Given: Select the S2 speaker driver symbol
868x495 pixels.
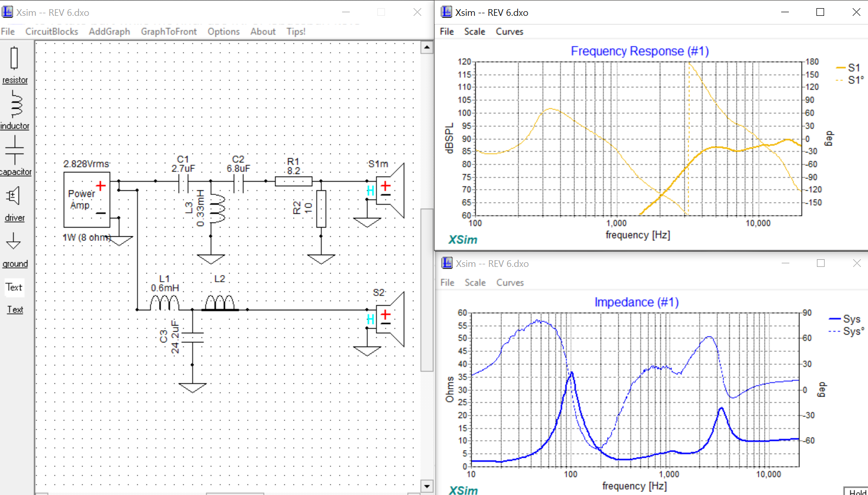Looking at the screenshot, I should (x=390, y=319).
